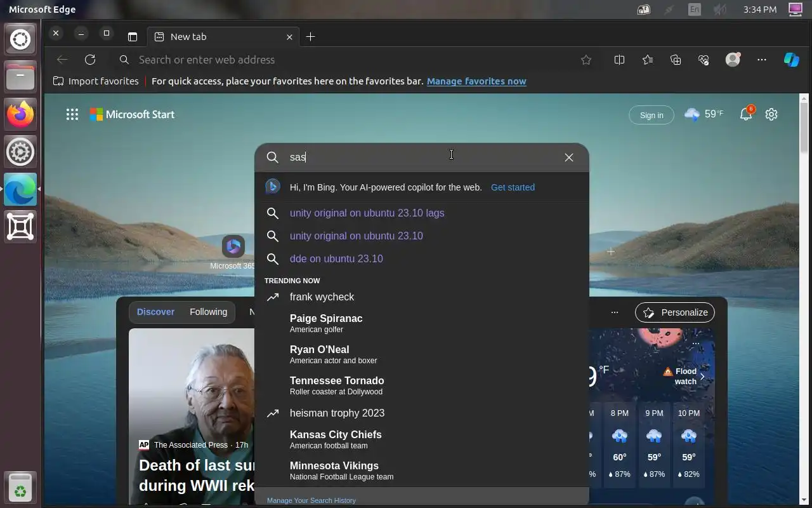Open the 3:34 PM clock
Image resolution: width=812 pixels, height=508 pixels.
(759, 10)
